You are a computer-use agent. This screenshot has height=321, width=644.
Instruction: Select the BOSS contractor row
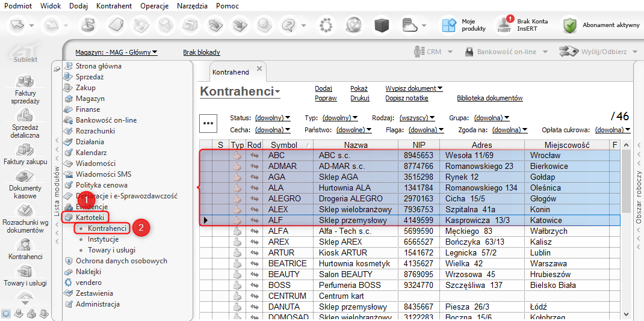[x=409, y=284]
